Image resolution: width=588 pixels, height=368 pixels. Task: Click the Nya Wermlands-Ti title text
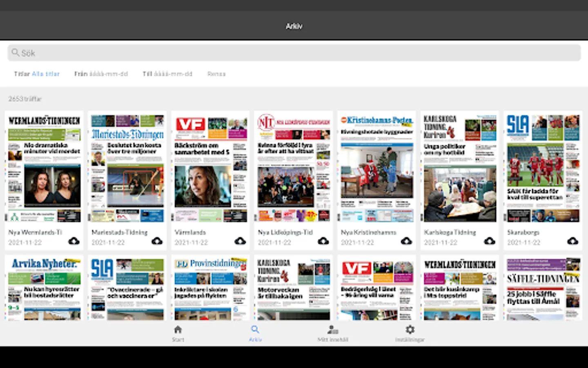(x=35, y=232)
